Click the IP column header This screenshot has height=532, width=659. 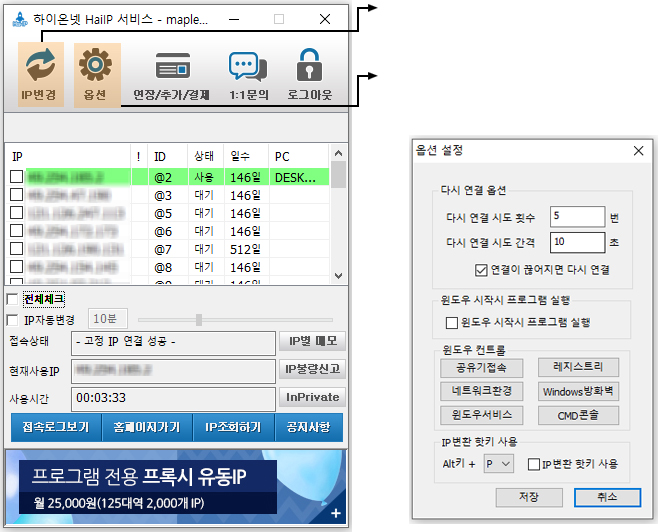(x=69, y=156)
